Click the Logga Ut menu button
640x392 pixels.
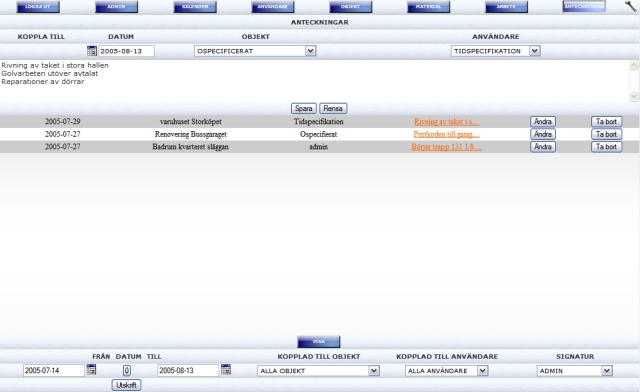tap(38, 7)
